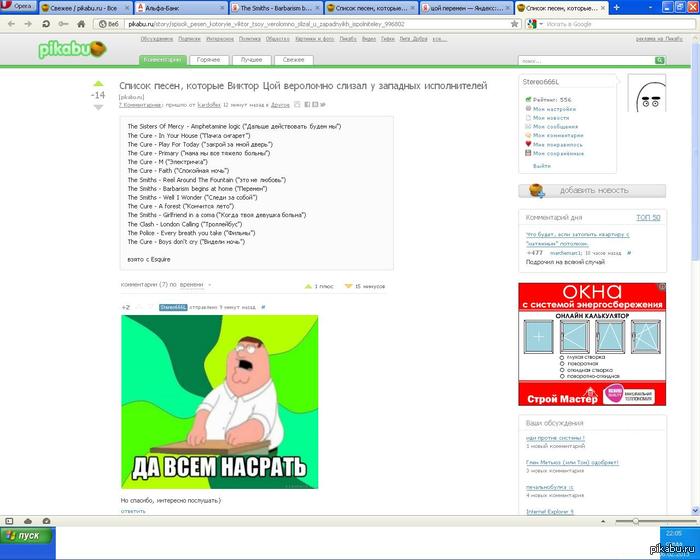Open the Windows 'пуск' Start button
The height and width of the screenshot is (560, 700).
(28, 535)
